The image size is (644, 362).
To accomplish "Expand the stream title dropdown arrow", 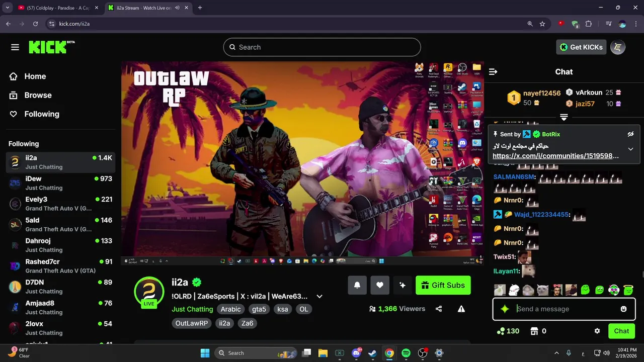I will pyautogui.click(x=319, y=297).
